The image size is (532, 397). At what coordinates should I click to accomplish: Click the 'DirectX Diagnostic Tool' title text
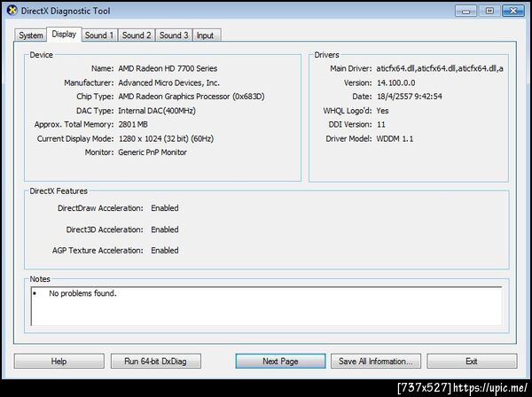(66, 11)
